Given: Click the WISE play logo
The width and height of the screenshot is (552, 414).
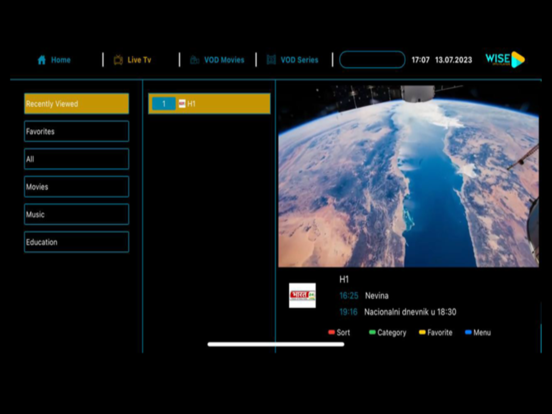Looking at the screenshot, I should click(505, 59).
